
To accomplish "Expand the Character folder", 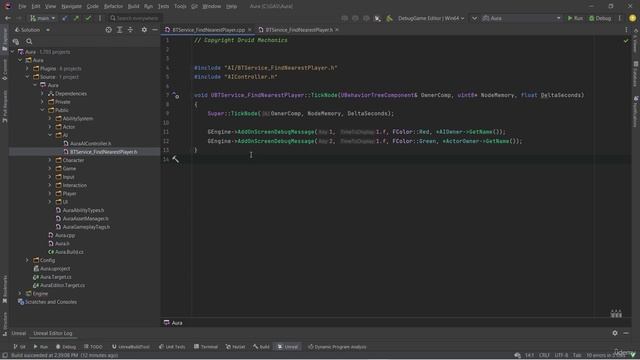I will pyautogui.click(x=50, y=160).
